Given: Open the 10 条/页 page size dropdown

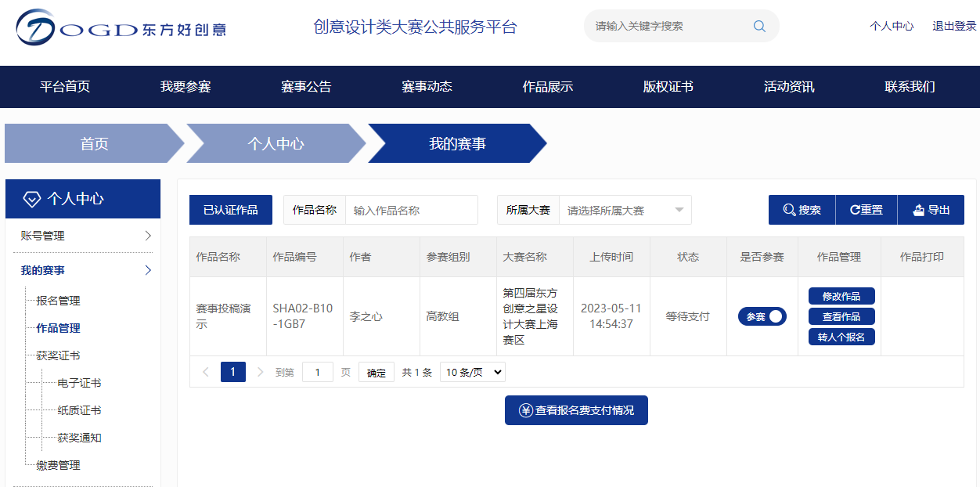Looking at the screenshot, I should coord(473,372).
